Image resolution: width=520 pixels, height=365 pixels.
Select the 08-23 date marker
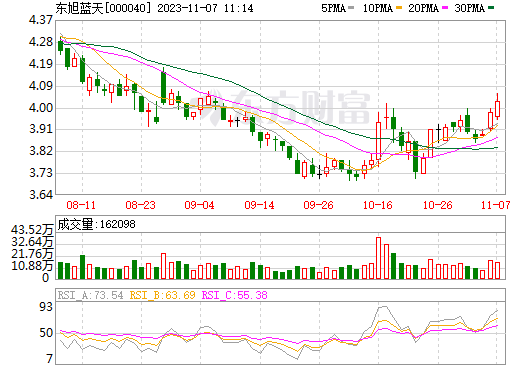140,205
